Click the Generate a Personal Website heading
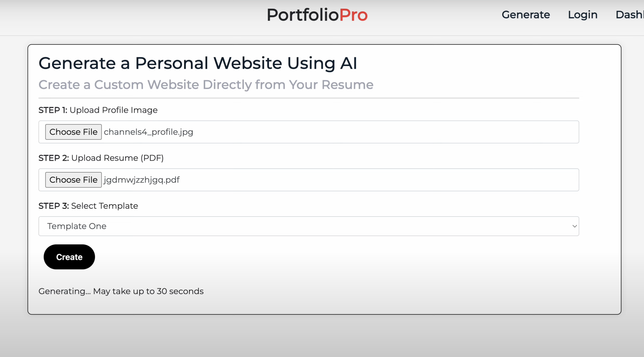Image resolution: width=644 pixels, height=357 pixels. click(x=198, y=63)
